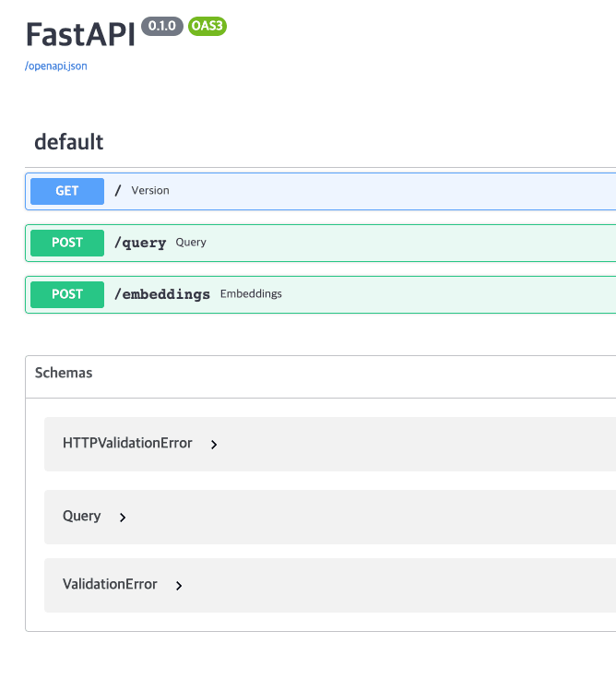The image size is (616, 679).
Task: Expand the Query schema chevron
Action: click(x=123, y=517)
